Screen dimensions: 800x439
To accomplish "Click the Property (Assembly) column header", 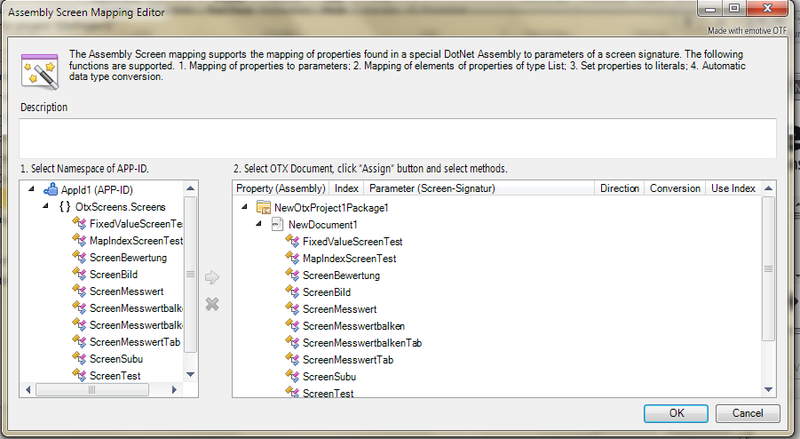I will [281, 188].
